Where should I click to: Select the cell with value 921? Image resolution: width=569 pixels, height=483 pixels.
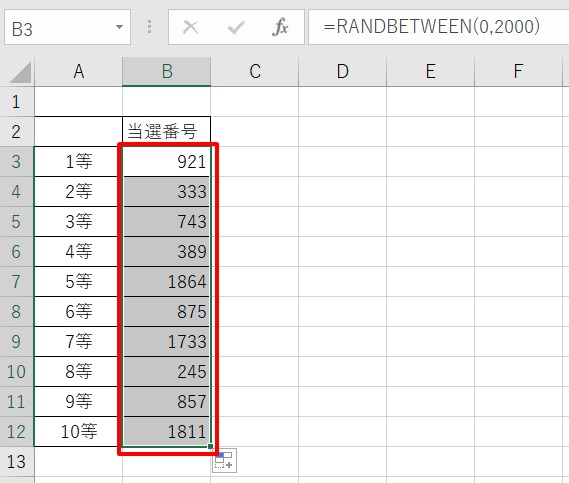(167, 161)
